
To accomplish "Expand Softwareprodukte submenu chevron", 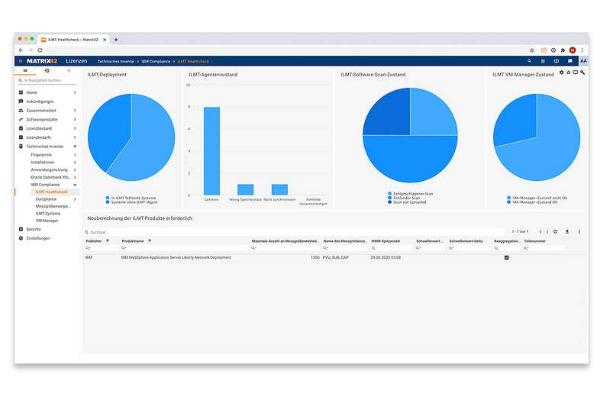I will click(x=75, y=119).
